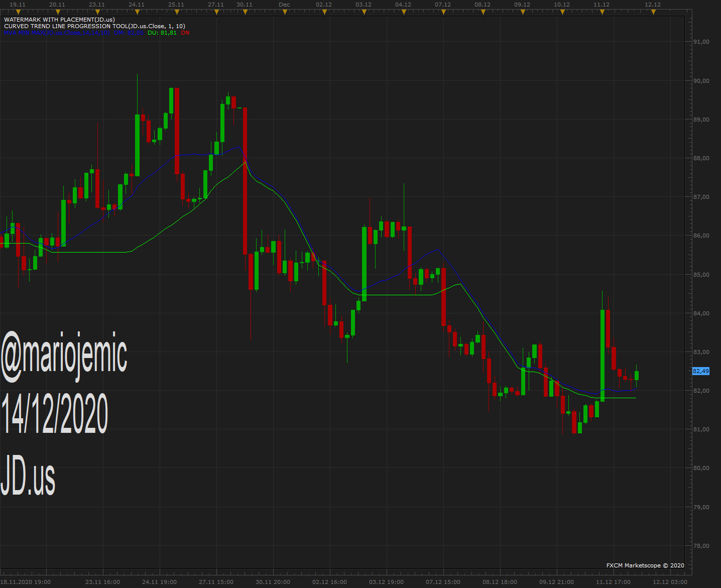Click the current price tag 82,49
The image size is (721, 588).
click(x=701, y=371)
